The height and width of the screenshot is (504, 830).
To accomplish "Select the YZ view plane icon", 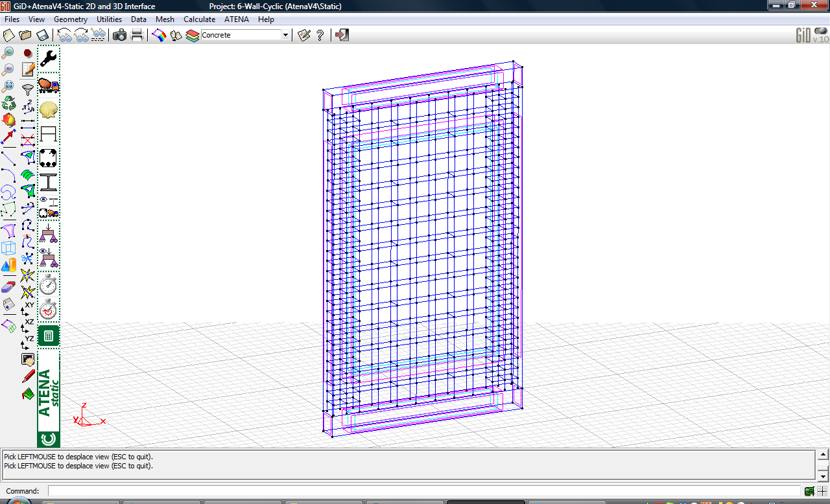I will (x=28, y=341).
